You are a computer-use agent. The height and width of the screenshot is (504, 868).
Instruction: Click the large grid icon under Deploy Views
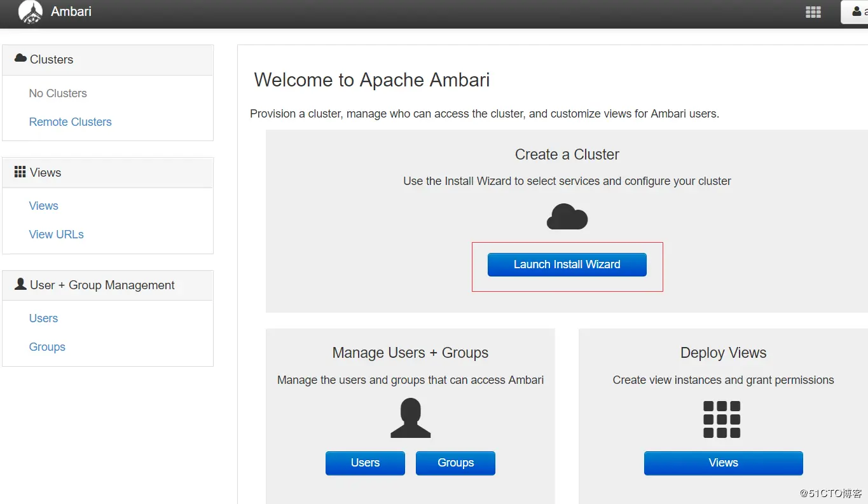(722, 419)
